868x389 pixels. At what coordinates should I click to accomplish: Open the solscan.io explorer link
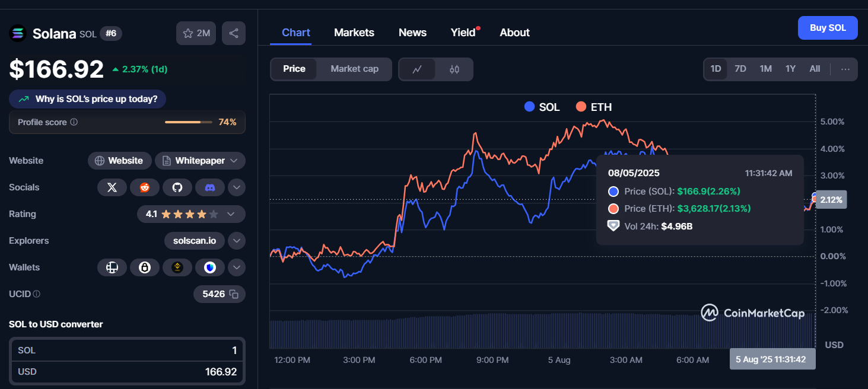point(194,241)
